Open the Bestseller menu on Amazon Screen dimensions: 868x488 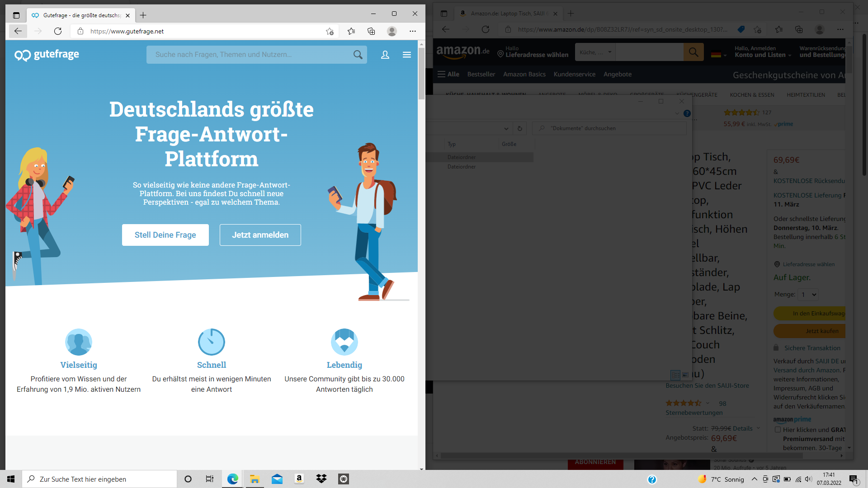click(x=481, y=74)
